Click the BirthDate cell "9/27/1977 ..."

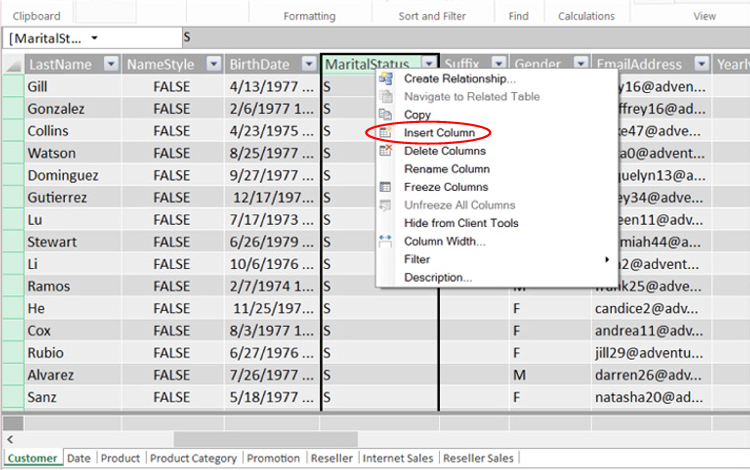[271, 175]
